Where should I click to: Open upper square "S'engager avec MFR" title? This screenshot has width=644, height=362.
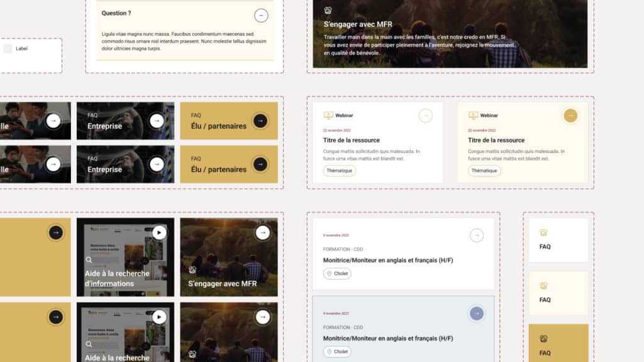click(x=222, y=284)
